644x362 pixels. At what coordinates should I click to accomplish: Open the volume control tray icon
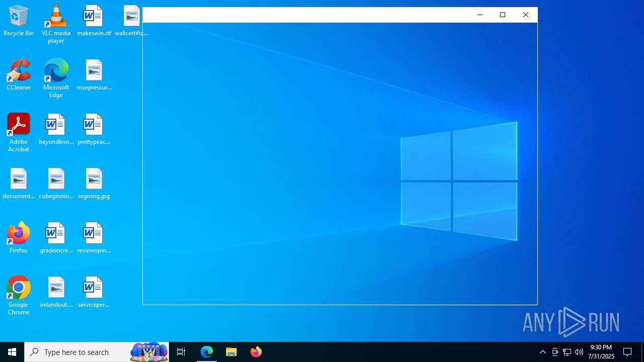coord(579,352)
